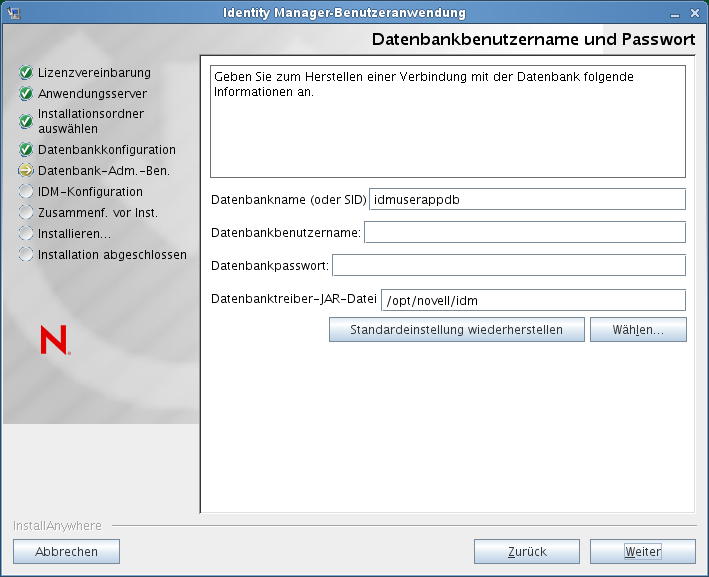Select the Lizenzvereinbarung step label

coord(94,72)
